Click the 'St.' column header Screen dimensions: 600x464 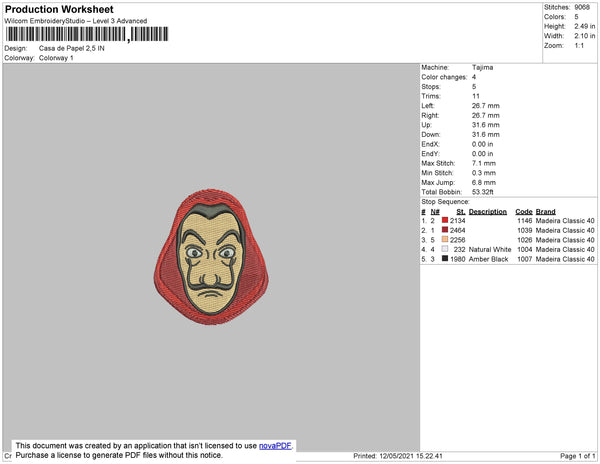(461, 212)
